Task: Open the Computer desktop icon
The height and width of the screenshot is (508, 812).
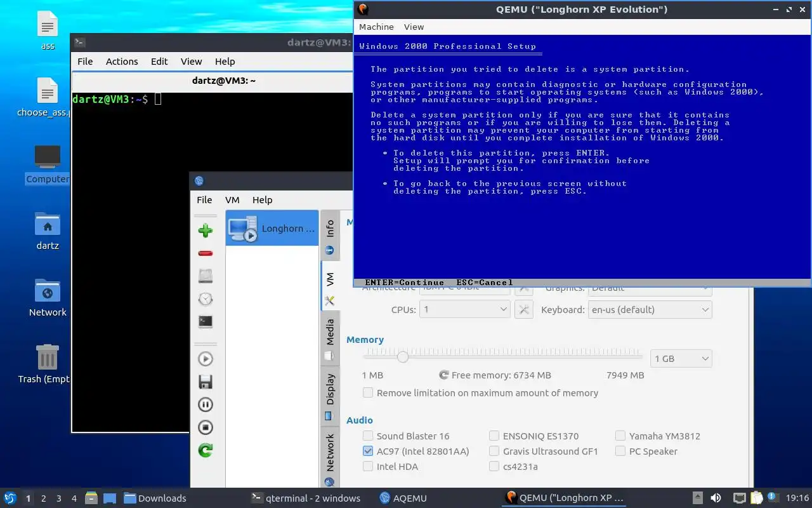Action: [48, 164]
